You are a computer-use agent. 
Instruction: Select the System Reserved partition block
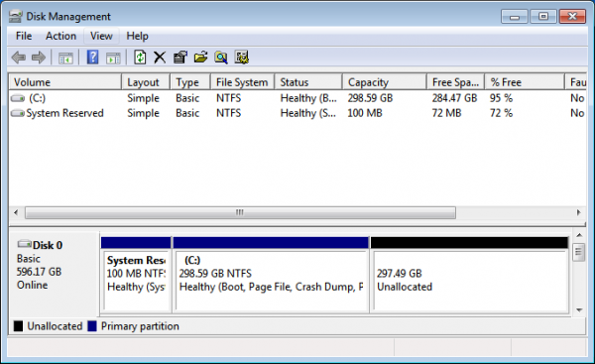pyautogui.click(x=136, y=275)
